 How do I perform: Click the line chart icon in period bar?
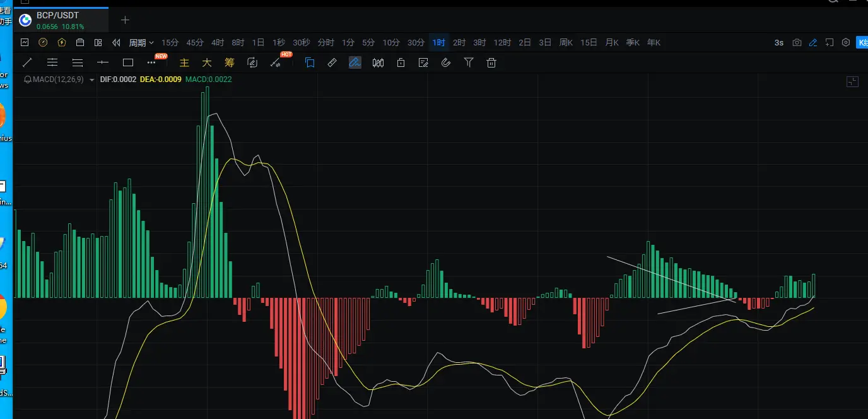click(x=25, y=42)
